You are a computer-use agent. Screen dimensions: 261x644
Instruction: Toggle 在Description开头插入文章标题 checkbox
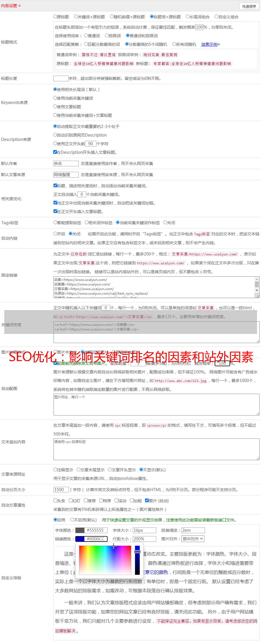pyautogui.click(x=55, y=152)
